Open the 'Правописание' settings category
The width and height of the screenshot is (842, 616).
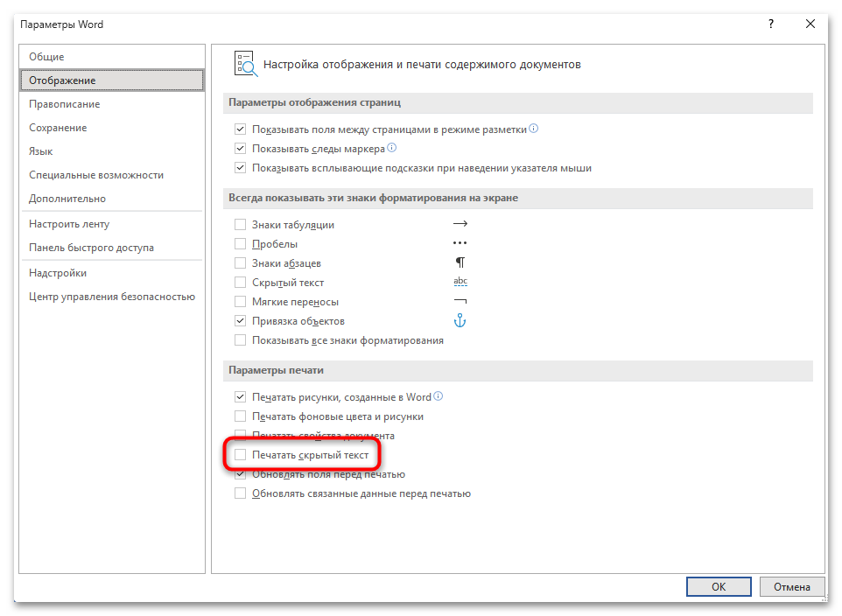click(65, 104)
